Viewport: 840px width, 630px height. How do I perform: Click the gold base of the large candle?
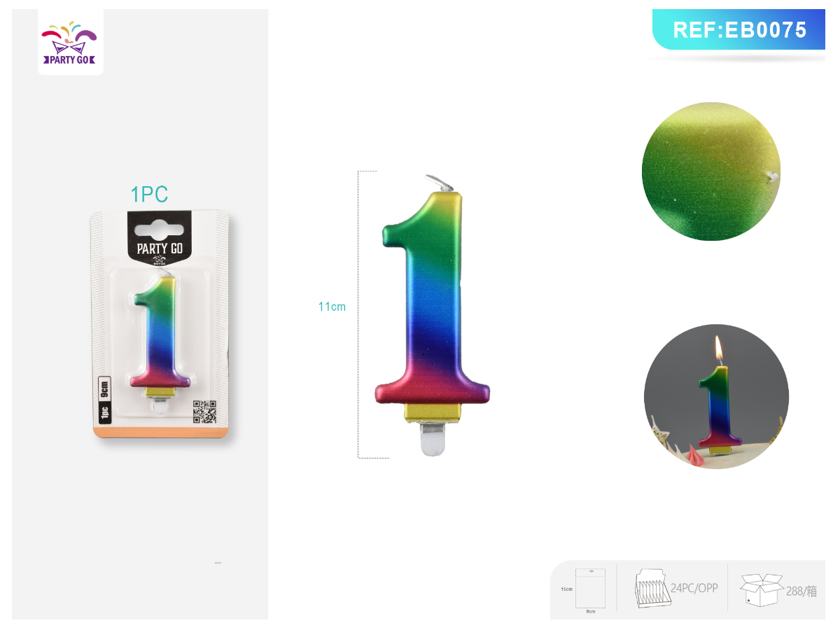pos(433,413)
